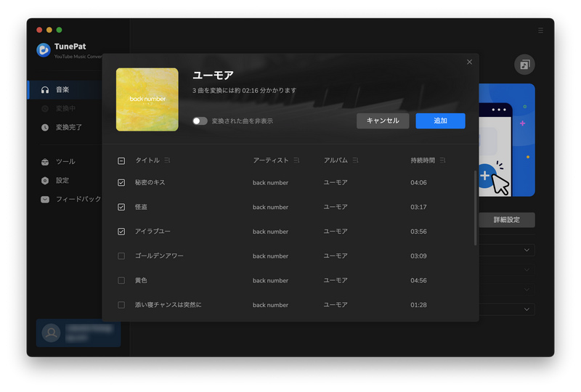Uncheck the 怪盗 checkbox

pyautogui.click(x=121, y=207)
